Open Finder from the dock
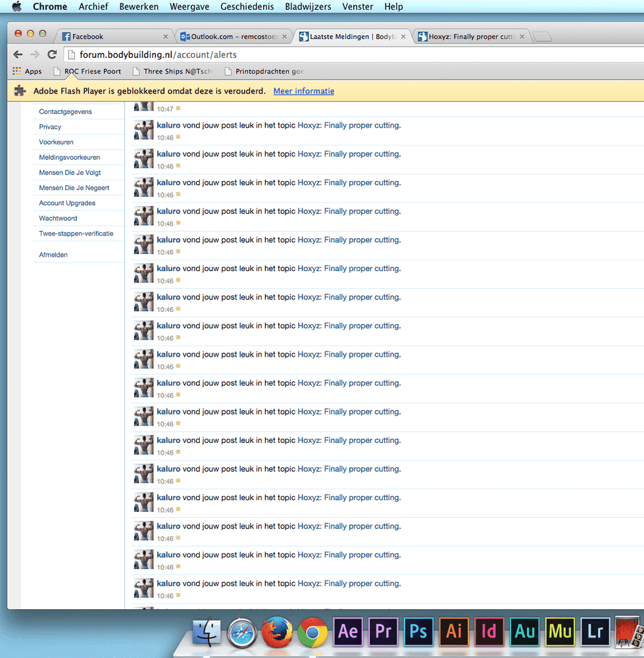 (207, 634)
